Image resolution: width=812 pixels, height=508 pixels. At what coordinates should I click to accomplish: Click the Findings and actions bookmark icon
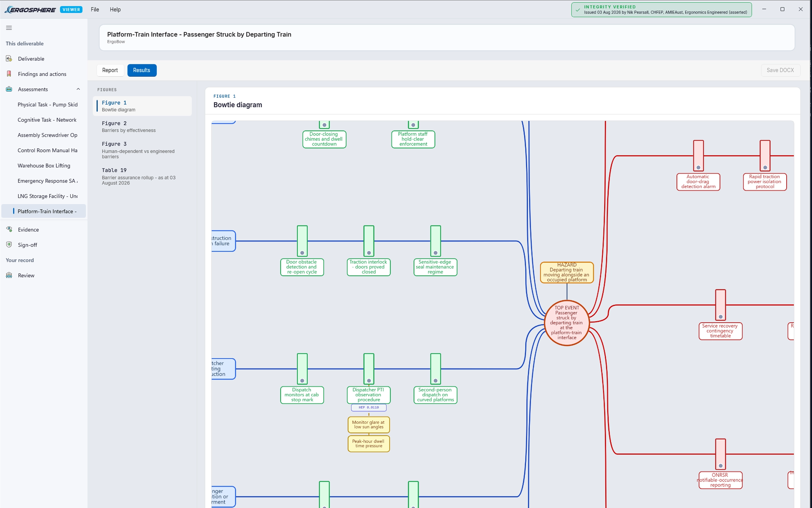[x=9, y=74]
